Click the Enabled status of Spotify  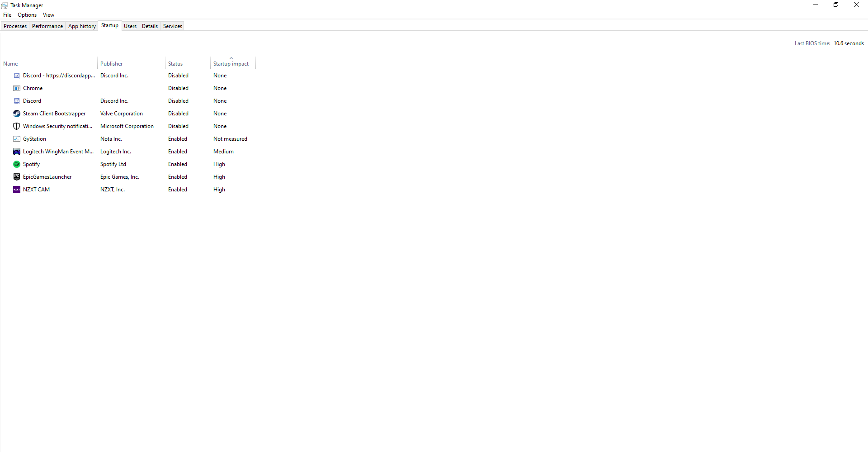[x=178, y=164]
